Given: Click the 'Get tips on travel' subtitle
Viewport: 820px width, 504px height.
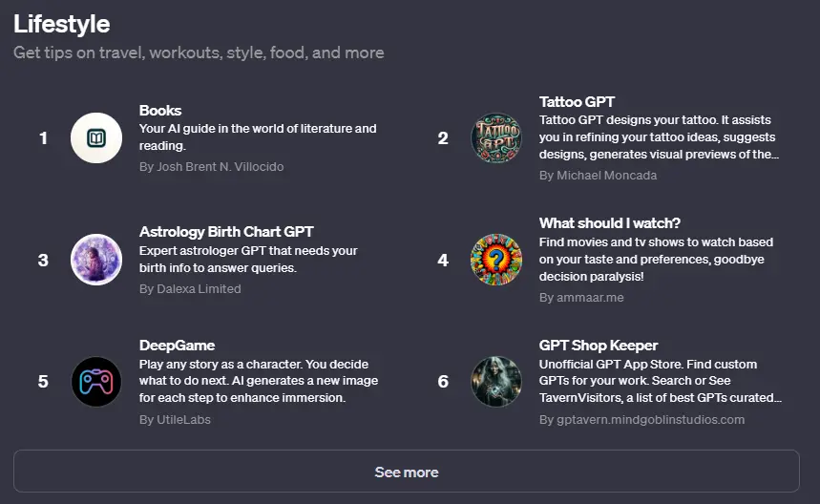Looking at the screenshot, I should (199, 52).
